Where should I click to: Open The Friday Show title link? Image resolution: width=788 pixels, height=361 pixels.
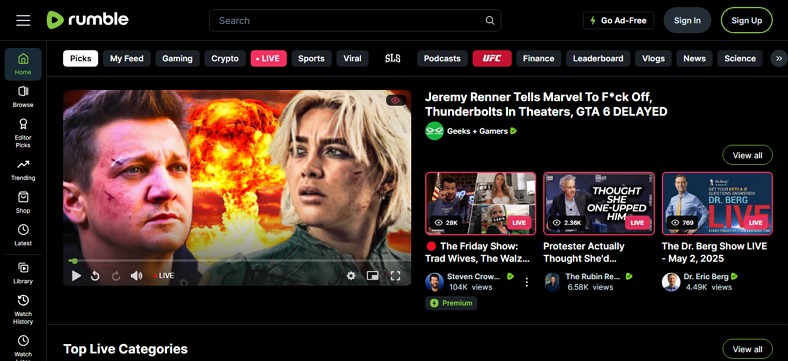tap(477, 252)
